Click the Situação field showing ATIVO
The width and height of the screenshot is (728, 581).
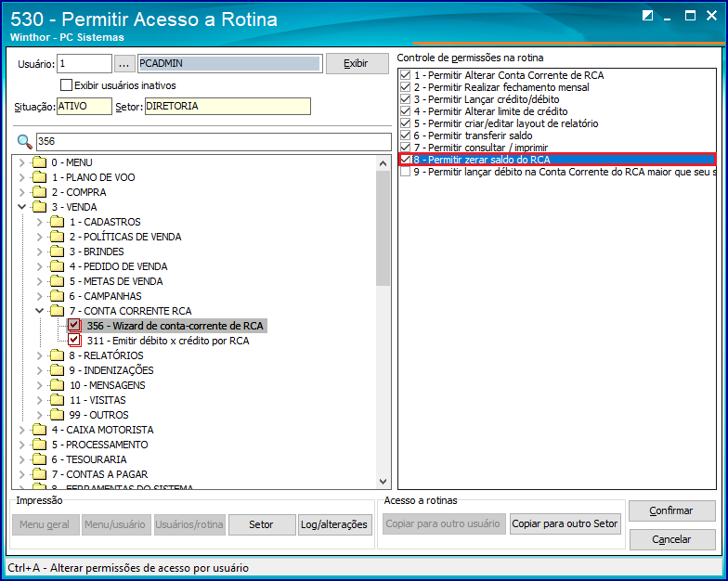[x=84, y=106]
